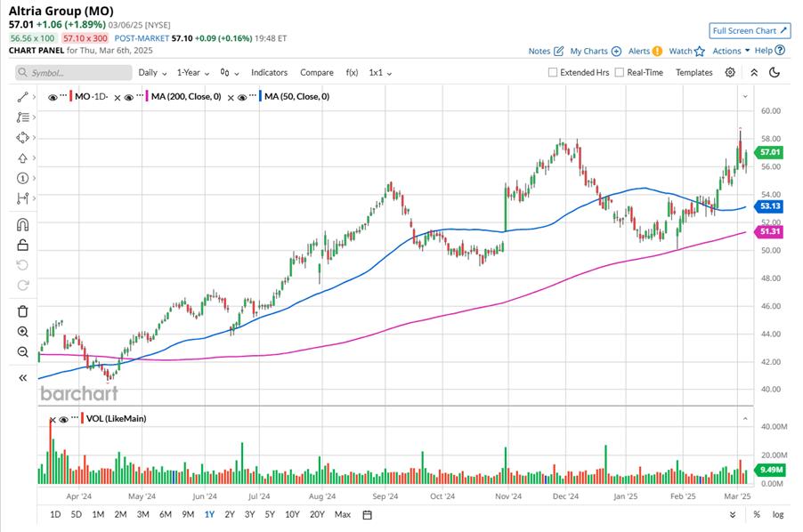This screenshot has height=532, width=803.
Task: Zoom in with the magnifier plus icon
Action: coord(22,332)
